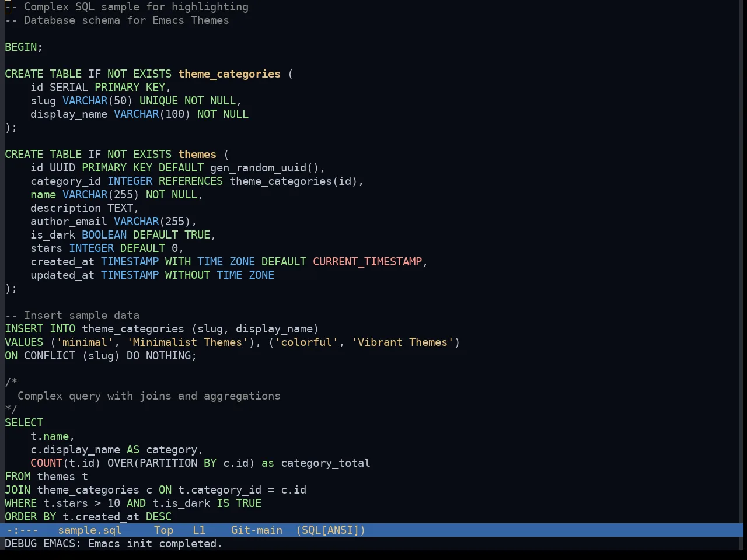The height and width of the screenshot is (560, 747).
Task: Click author_email column definition
Action: [x=114, y=222]
